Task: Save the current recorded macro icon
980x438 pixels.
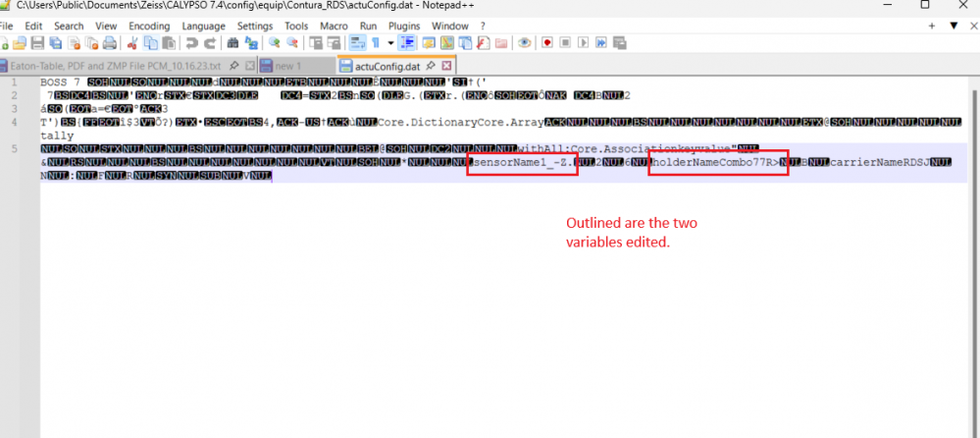Action: tap(619, 43)
